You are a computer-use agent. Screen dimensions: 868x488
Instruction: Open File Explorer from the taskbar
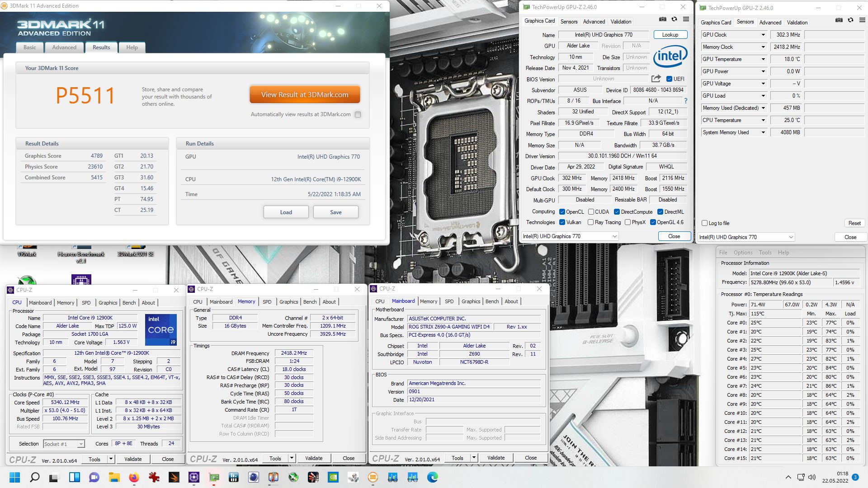(114, 477)
